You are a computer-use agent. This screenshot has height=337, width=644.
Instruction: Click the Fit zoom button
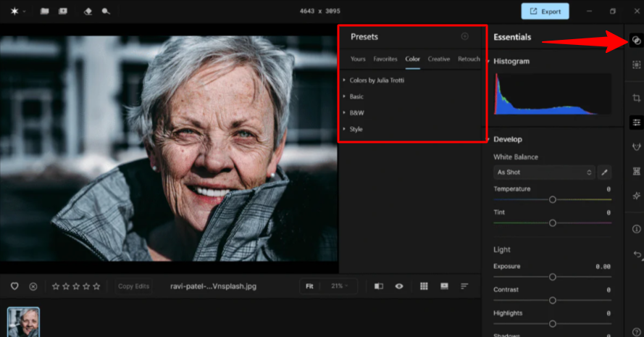(x=309, y=286)
